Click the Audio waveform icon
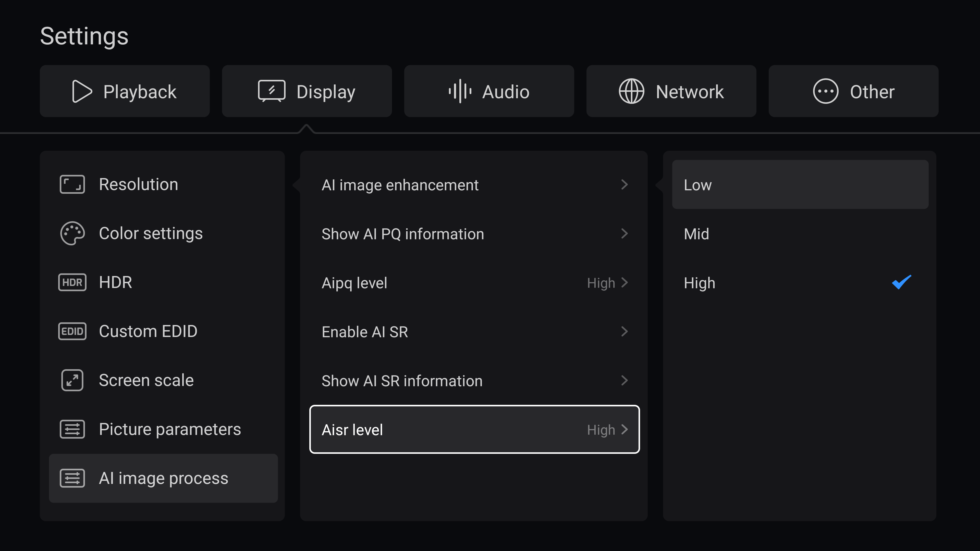 (460, 91)
